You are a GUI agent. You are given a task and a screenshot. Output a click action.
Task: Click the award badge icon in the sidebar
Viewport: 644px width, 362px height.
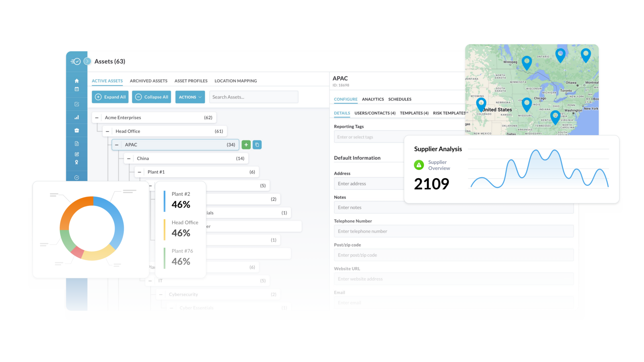pos(77,162)
